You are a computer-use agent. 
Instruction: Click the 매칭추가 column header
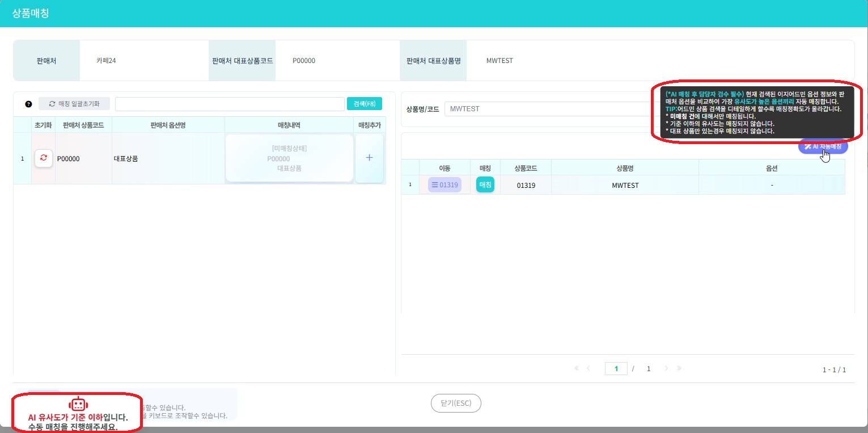pyautogui.click(x=369, y=125)
